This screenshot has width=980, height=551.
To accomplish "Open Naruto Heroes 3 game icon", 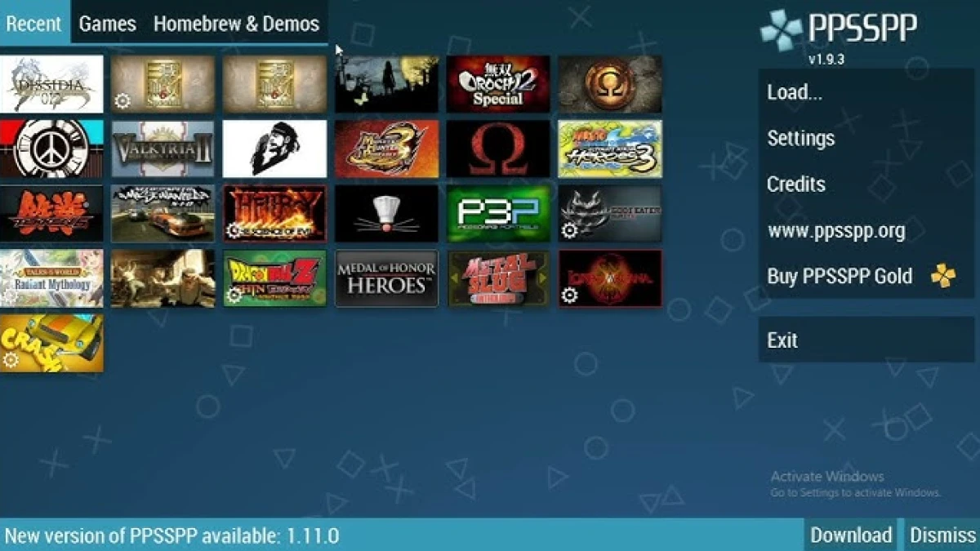I will click(610, 149).
